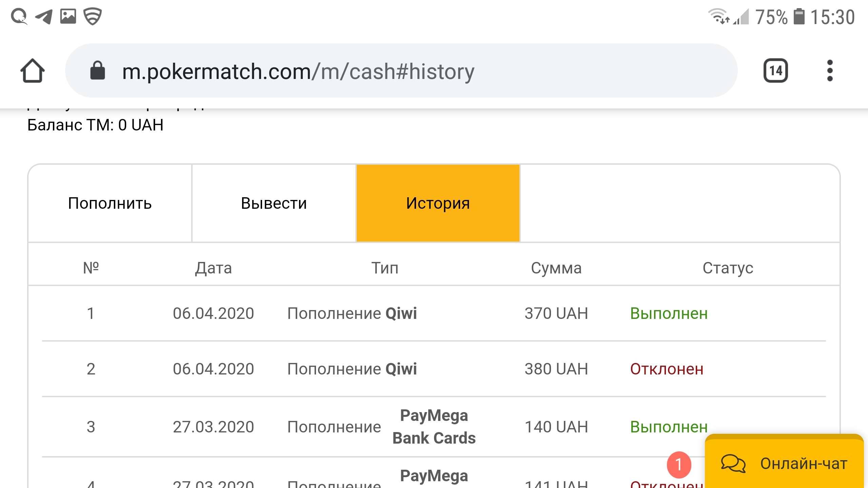Tap the red unread chat badge

coord(679,464)
